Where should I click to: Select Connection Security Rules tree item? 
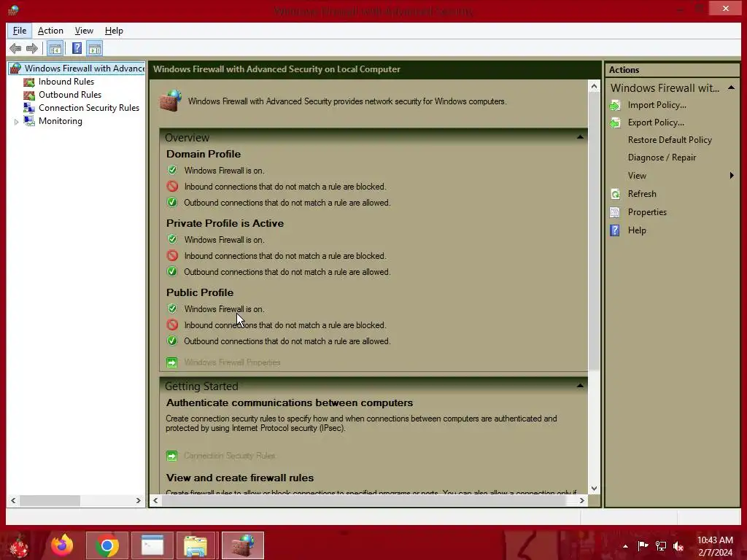89,108
